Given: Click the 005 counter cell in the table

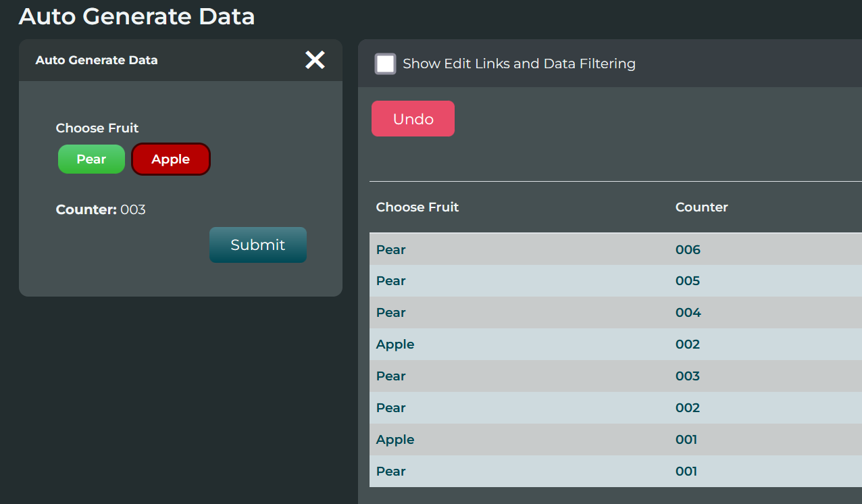Looking at the screenshot, I should tap(688, 281).
